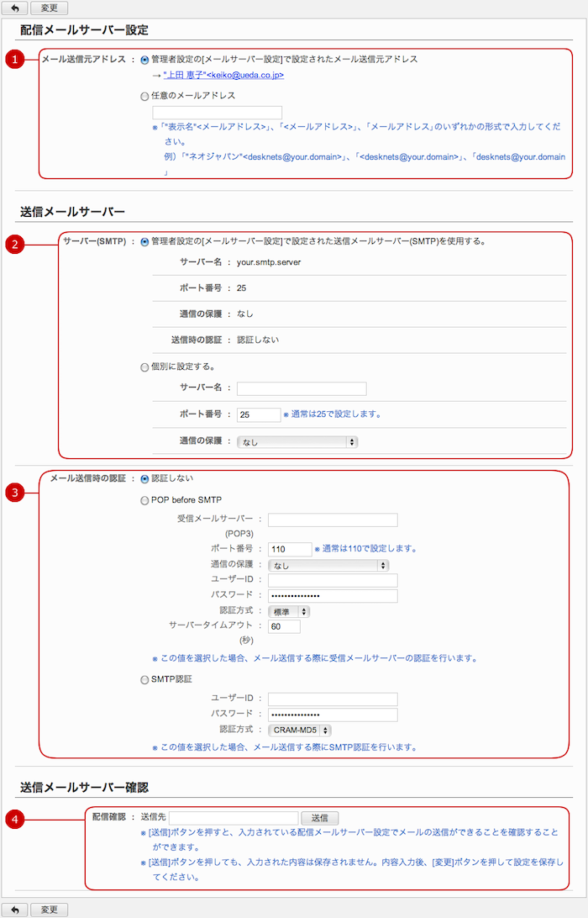Click the 配信メールサーバー設定 heading

click(x=84, y=30)
